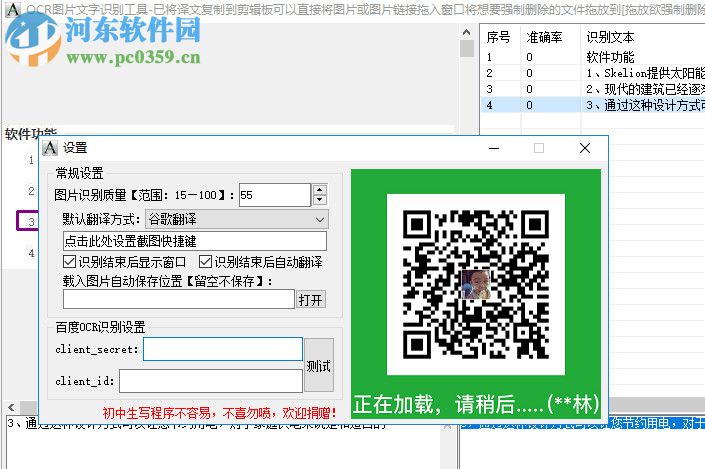Image resolution: width=705 pixels, height=469 pixels.
Task: Click the client_id input field
Action: (x=211, y=381)
